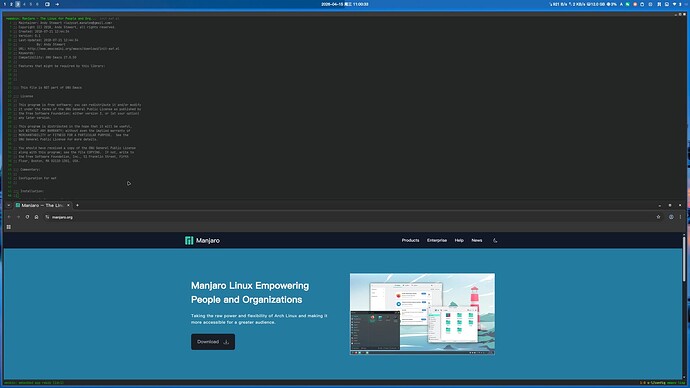Select the highlighted workspace 3 indicator

pyautogui.click(x=18, y=4)
